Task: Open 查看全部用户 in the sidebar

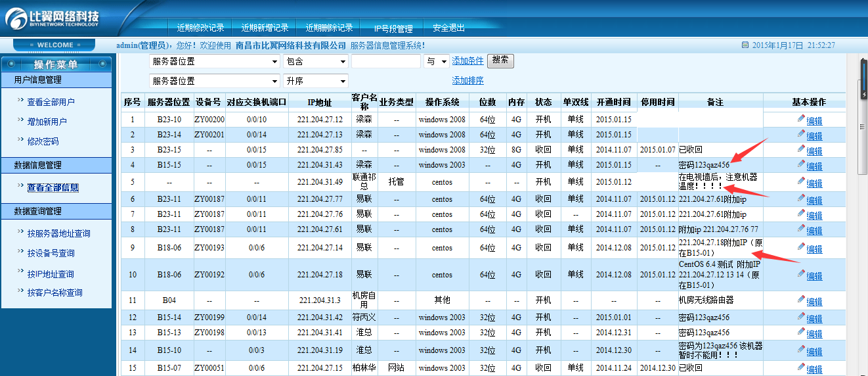Action: click(x=51, y=102)
